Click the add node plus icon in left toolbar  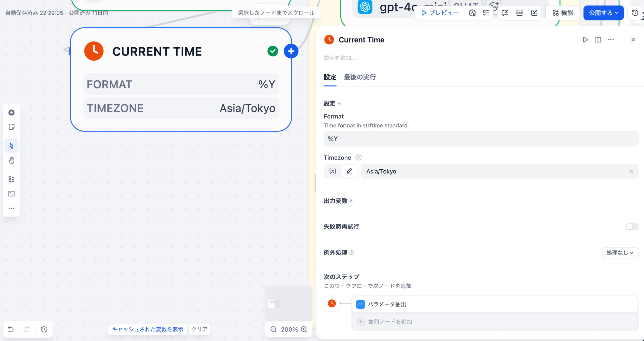pyautogui.click(x=11, y=113)
